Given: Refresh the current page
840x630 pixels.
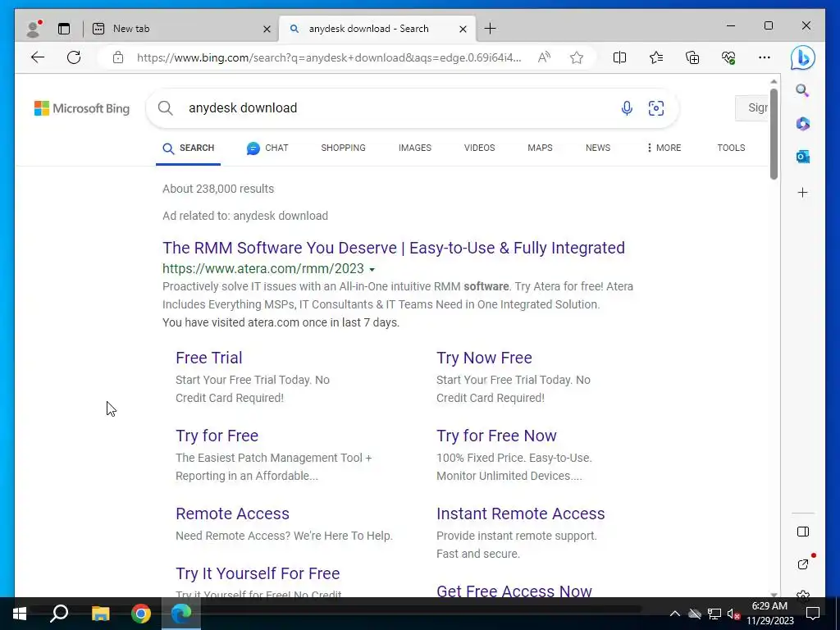Looking at the screenshot, I should click(74, 57).
